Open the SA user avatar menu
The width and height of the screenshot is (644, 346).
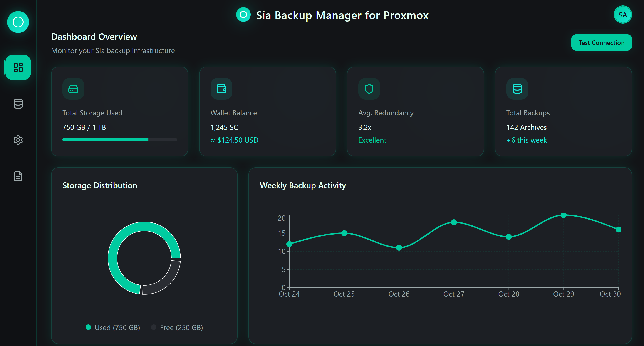(622, 15)
